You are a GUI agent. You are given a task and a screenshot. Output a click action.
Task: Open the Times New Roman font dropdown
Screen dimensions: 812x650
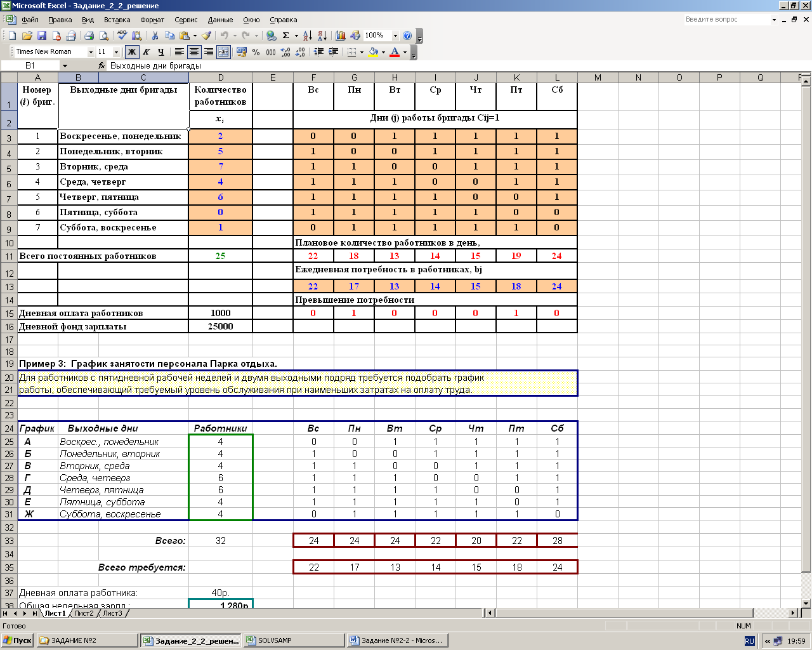(x=91, y=52)
